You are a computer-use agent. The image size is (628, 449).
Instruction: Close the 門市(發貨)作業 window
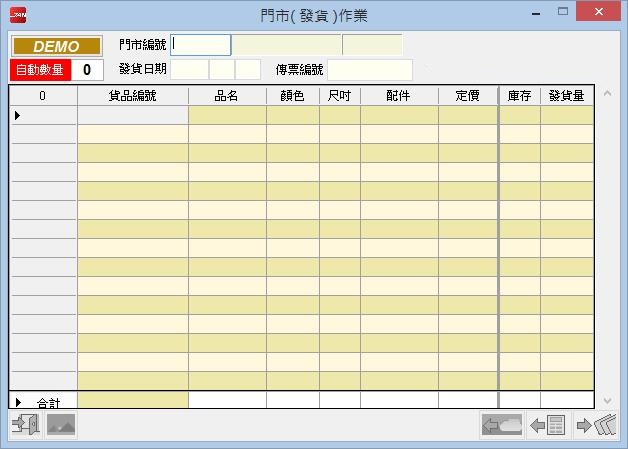(599, 11)
